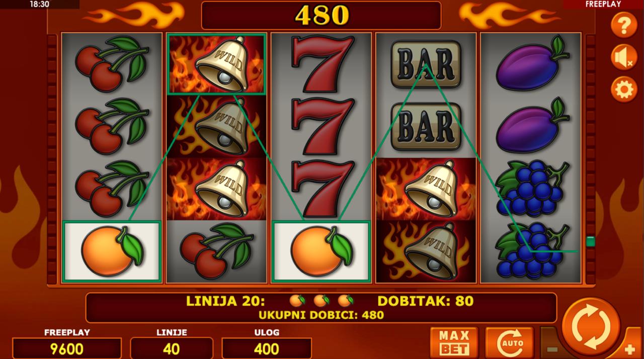
Task: Click the top BAR symbol on reel four
Action: (426, 64)
